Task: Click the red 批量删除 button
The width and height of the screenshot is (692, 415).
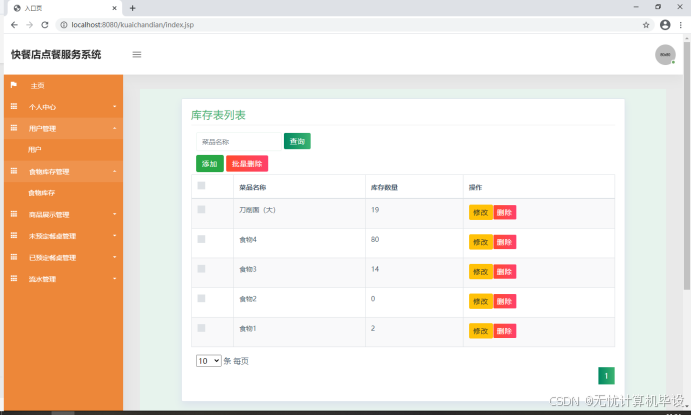Action: (x=247, y=164)
